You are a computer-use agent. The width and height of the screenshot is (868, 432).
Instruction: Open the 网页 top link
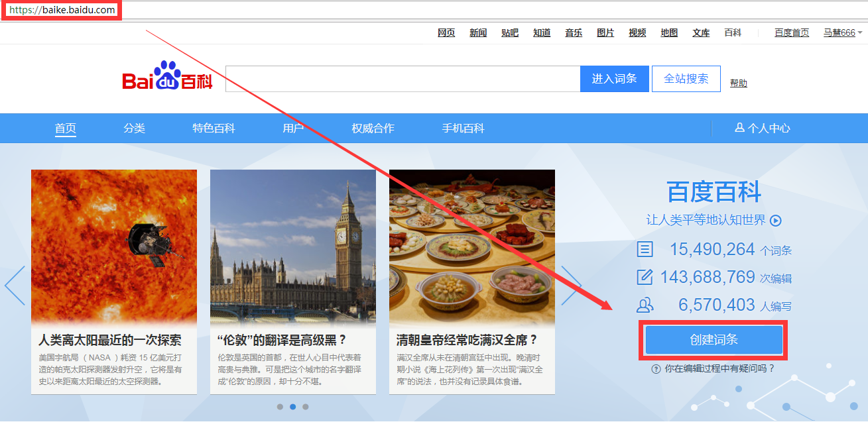point(446,32)
